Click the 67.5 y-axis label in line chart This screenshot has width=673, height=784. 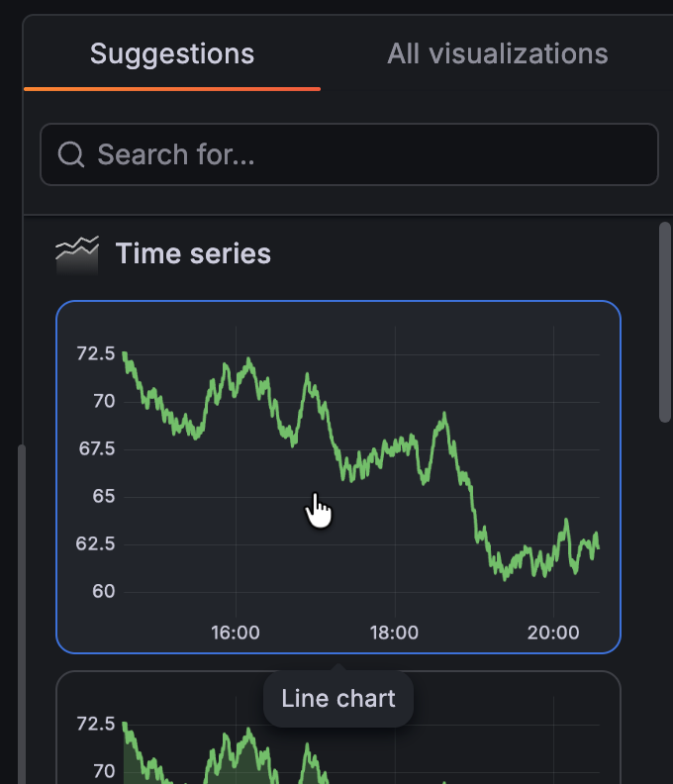97,448
